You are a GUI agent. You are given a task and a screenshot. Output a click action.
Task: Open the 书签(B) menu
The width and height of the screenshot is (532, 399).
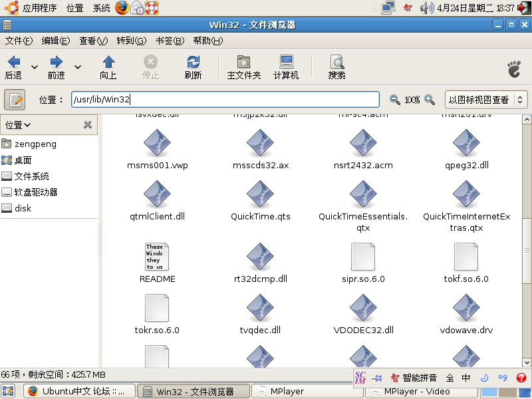click(x=170, y=41)
